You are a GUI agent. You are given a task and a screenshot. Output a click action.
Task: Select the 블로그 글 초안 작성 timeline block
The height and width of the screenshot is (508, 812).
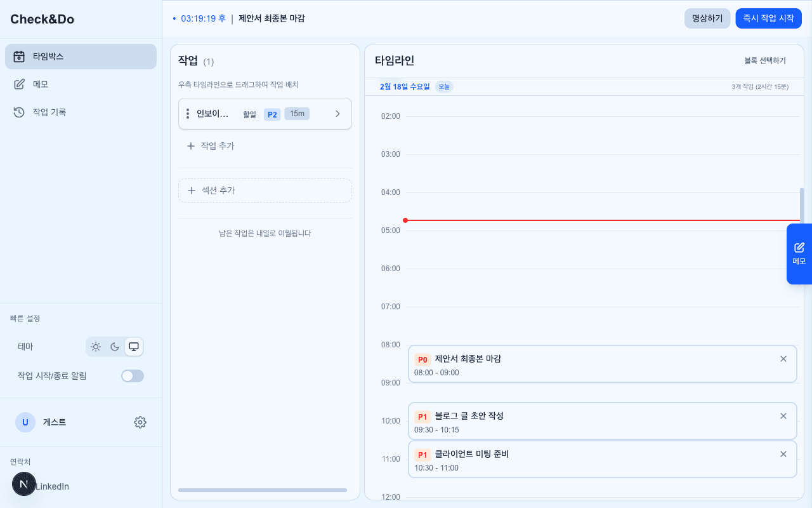pyautogui.click(x=602, y=421)
